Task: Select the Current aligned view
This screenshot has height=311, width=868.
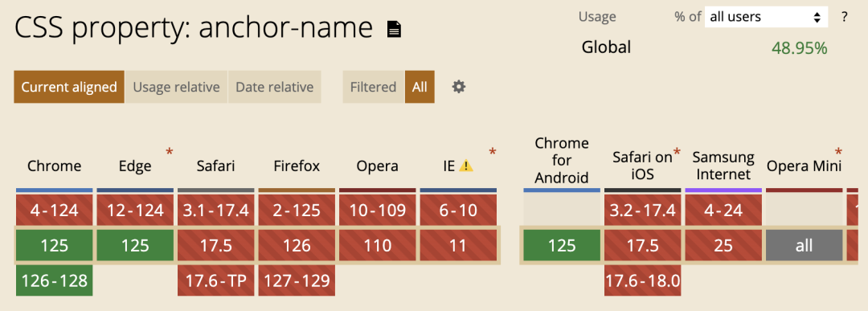Action: click(69, 87)
